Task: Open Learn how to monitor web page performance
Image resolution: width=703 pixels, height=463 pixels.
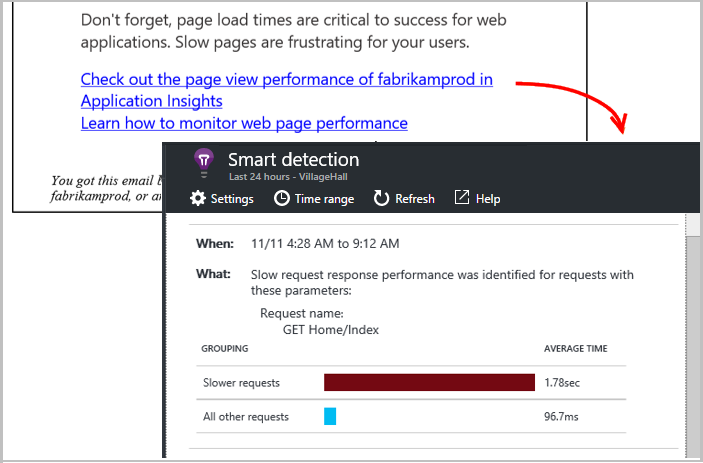Action: click(244, 123)
